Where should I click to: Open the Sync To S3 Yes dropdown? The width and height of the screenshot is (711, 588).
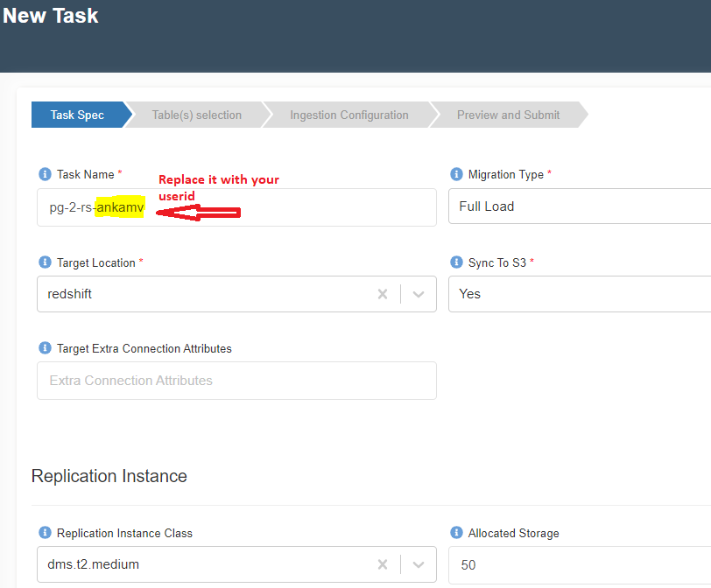tap(580, 294)
